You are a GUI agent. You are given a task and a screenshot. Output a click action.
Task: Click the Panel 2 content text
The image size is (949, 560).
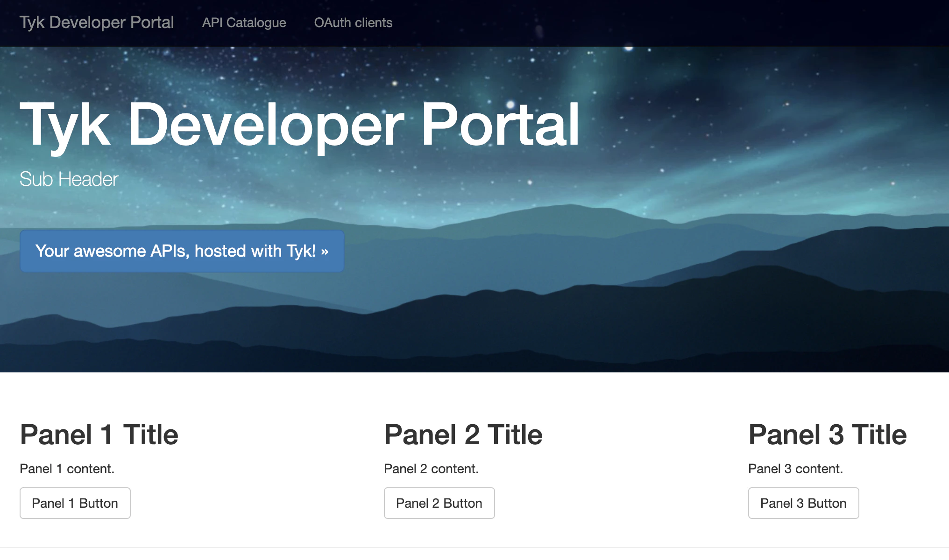(x=431, y=469)
